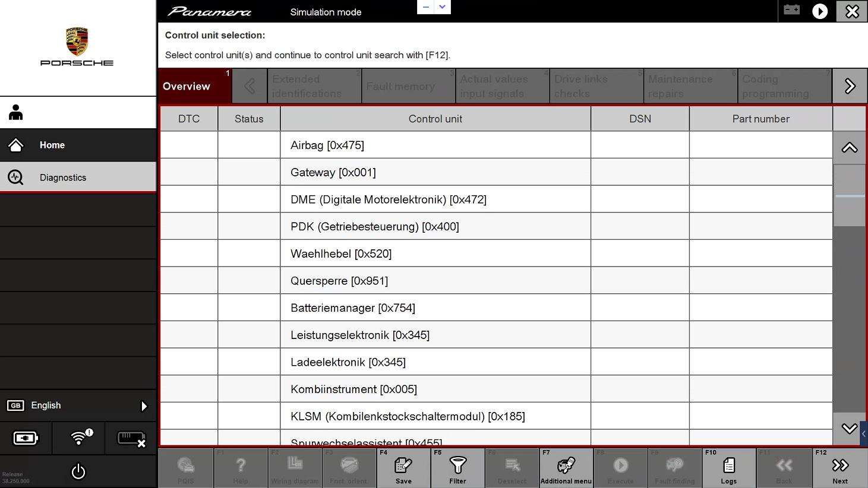
Task: Click the play arrow button at top
Action: pyautogui.click(x=820, y=11)
